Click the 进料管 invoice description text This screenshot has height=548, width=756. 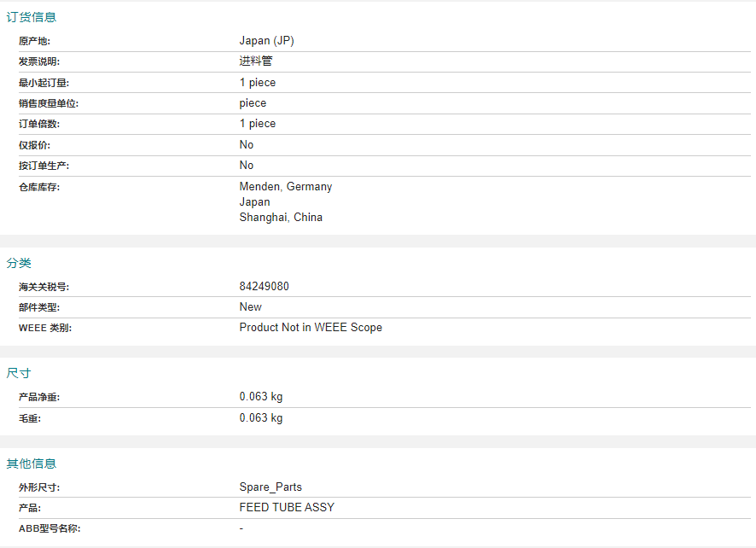tap(256, 61)
